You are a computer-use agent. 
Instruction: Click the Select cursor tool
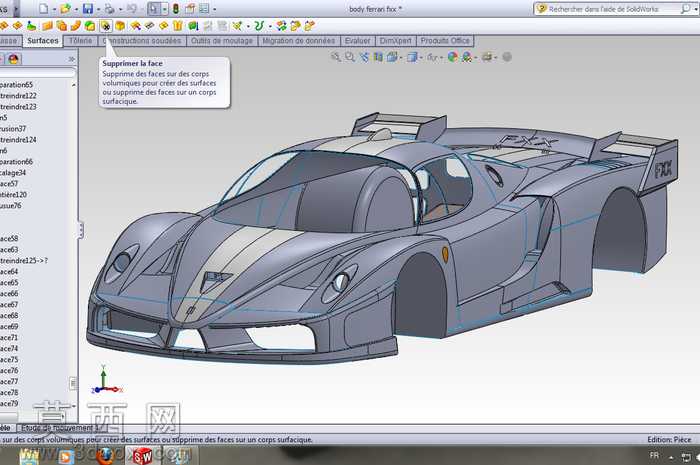(x=154, y=8)
